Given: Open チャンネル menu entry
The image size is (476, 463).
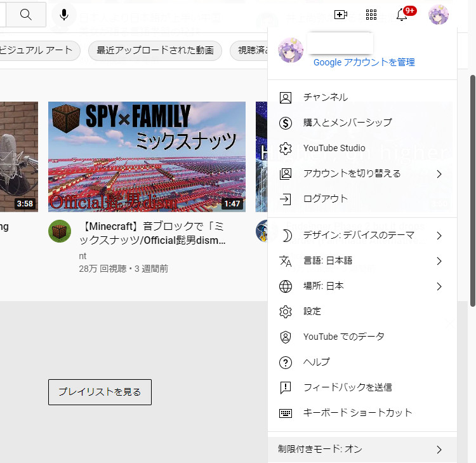Looking at the screenshot, I should point(362,98).
